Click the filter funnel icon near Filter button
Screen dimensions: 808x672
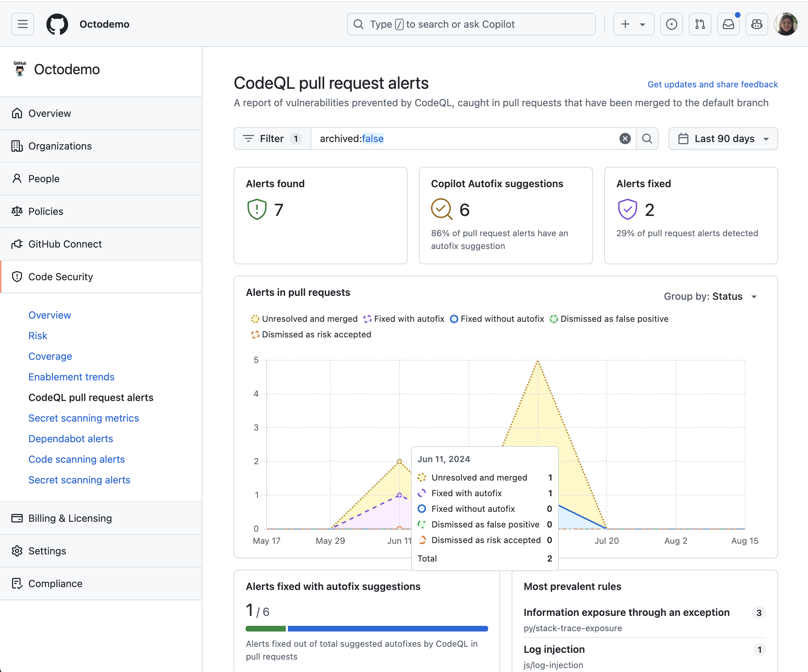pyautogui.click(x=248, y=139)
